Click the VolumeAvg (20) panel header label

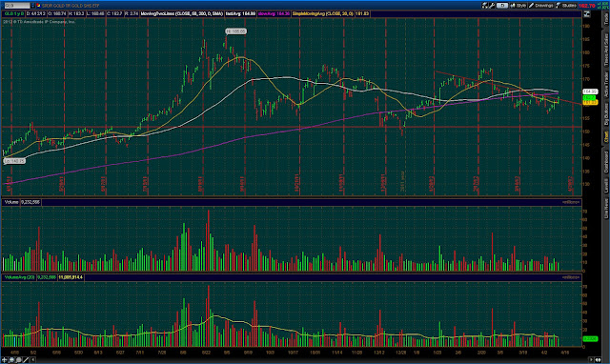[19, 277]
